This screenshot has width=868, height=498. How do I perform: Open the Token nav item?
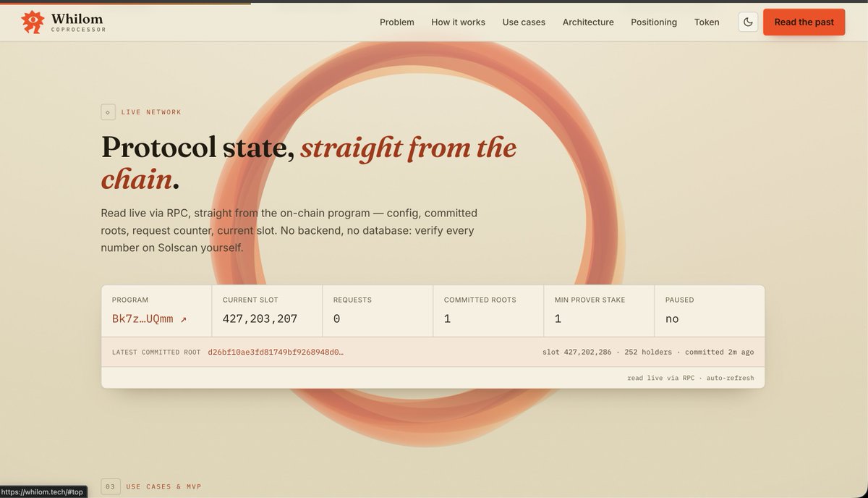tap(707, 22)
